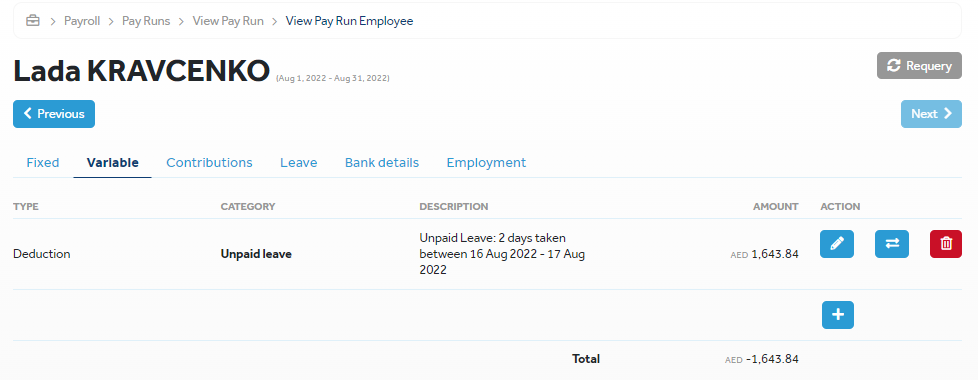This screenshot has width=978, height=380.
Task: Switch to the Fixed tab
Action: coord(43,163)
